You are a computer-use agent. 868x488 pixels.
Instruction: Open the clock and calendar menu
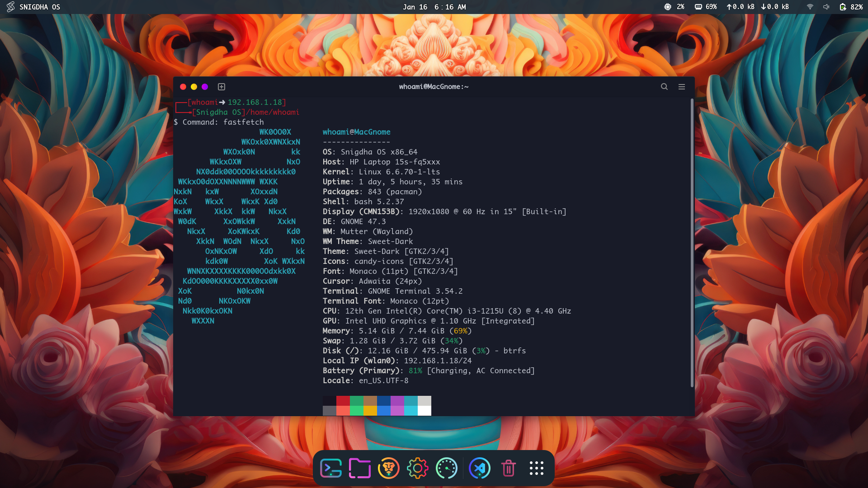tap(434, 7)
